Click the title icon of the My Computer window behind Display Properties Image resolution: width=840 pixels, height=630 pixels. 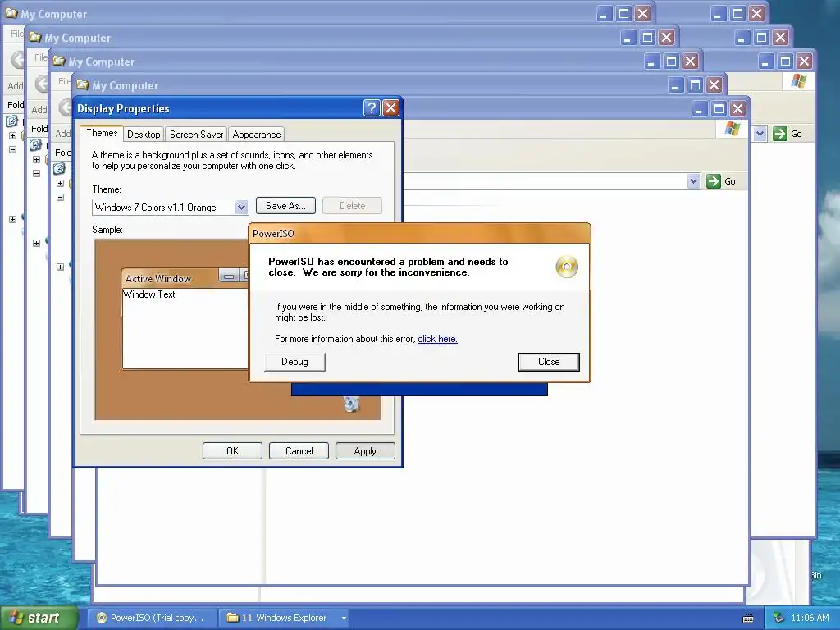pos(83,84)
